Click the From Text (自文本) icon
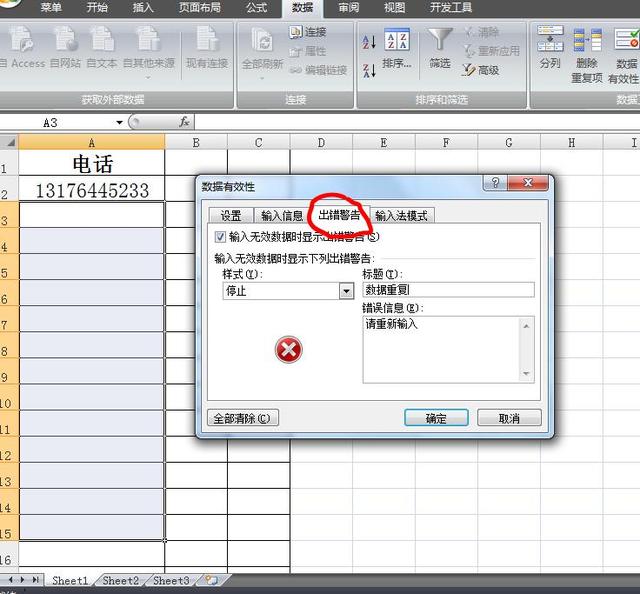This screenshot has height=594, width=640. (x=102, y=47)
